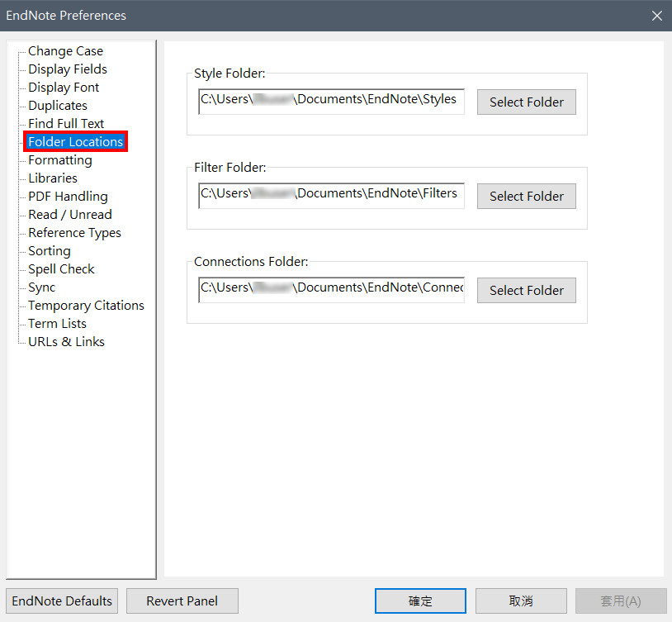Click the Style Folder path field
Image resolution: width=672 pixels, height=622 pixels.
(x=331, y=102)
